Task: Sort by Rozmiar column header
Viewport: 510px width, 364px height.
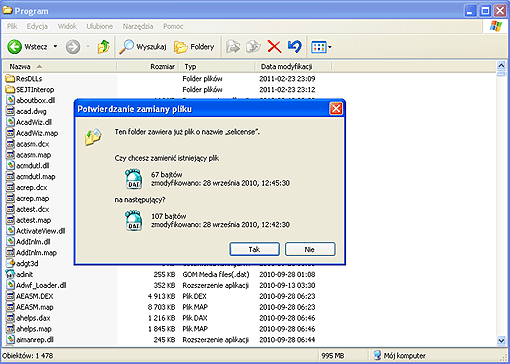Action: 148,67
